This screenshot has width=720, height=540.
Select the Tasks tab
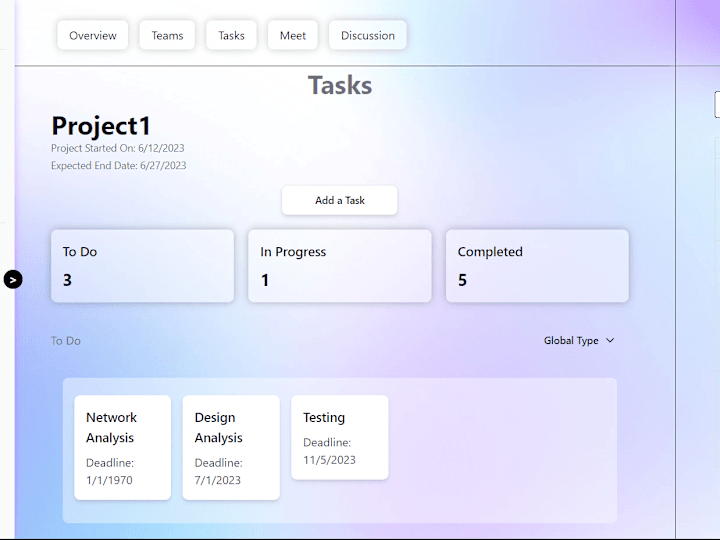click(231, 35)
